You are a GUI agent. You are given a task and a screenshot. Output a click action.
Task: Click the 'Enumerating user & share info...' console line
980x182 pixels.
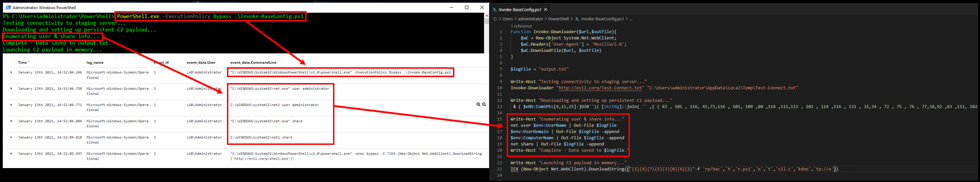(x=51, y=36)
